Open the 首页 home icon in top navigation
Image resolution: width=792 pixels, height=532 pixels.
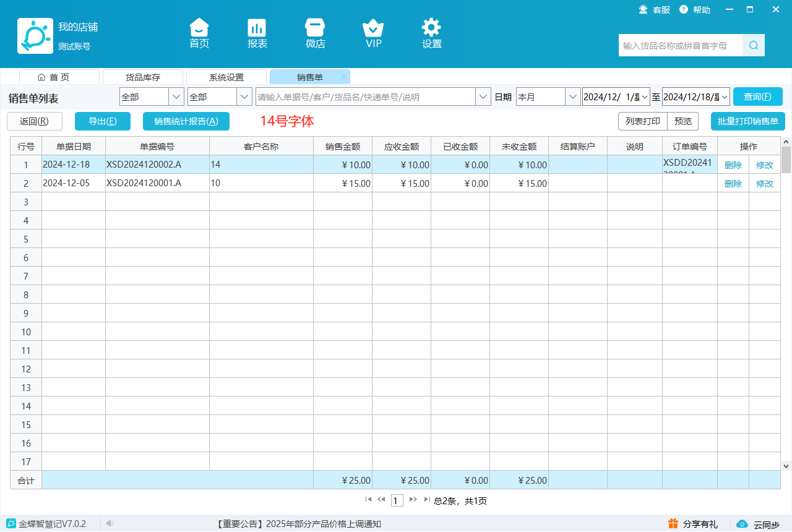199,33
